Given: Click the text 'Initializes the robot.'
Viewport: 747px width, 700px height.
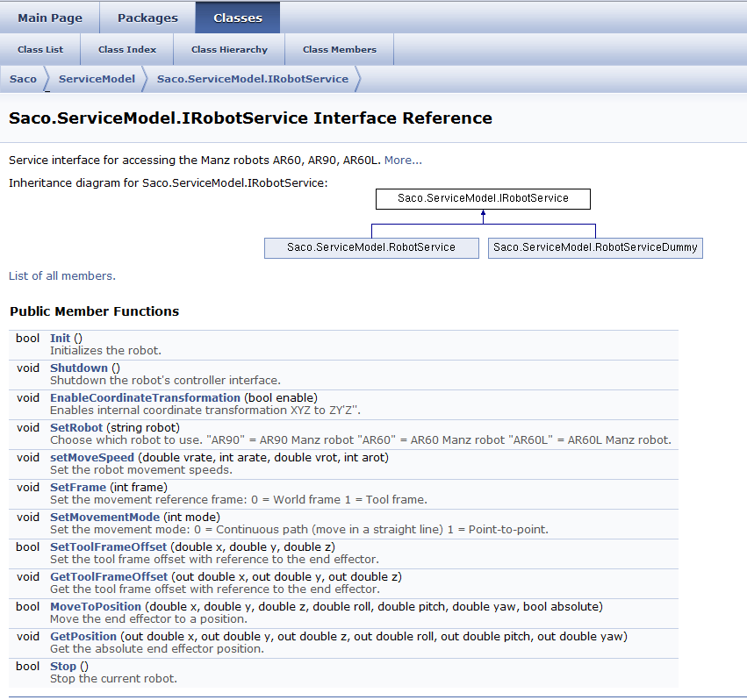Looking at the screenshot, I should [x=105, y=351].
